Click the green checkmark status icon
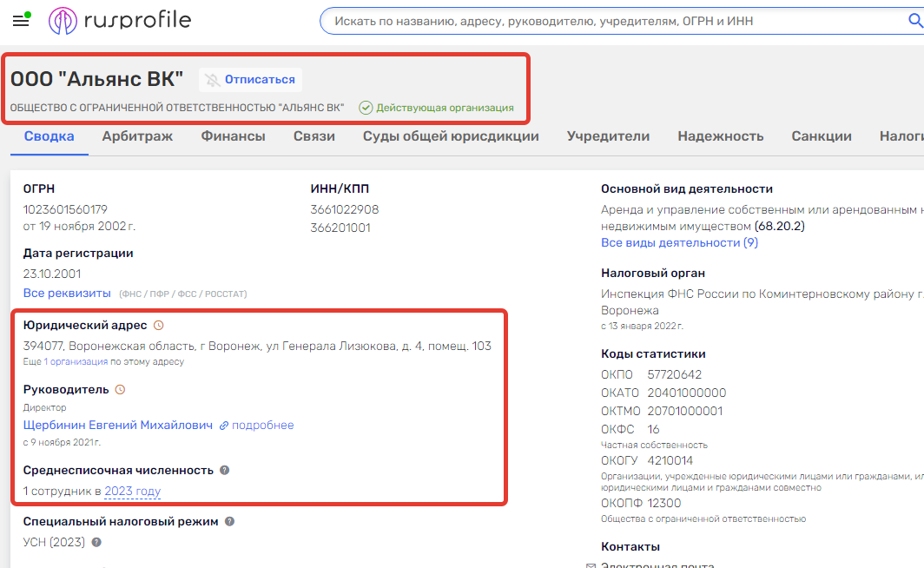 (366, 108)
